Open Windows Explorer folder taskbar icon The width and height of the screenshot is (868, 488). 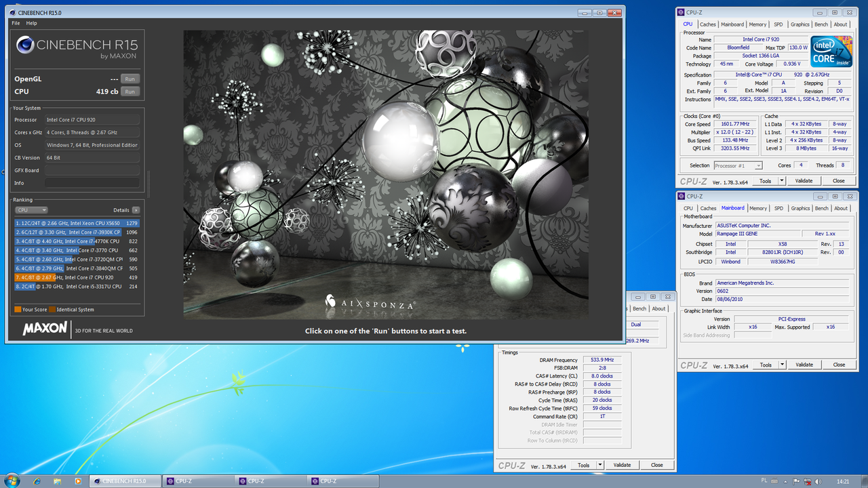[x=57, y=481]
